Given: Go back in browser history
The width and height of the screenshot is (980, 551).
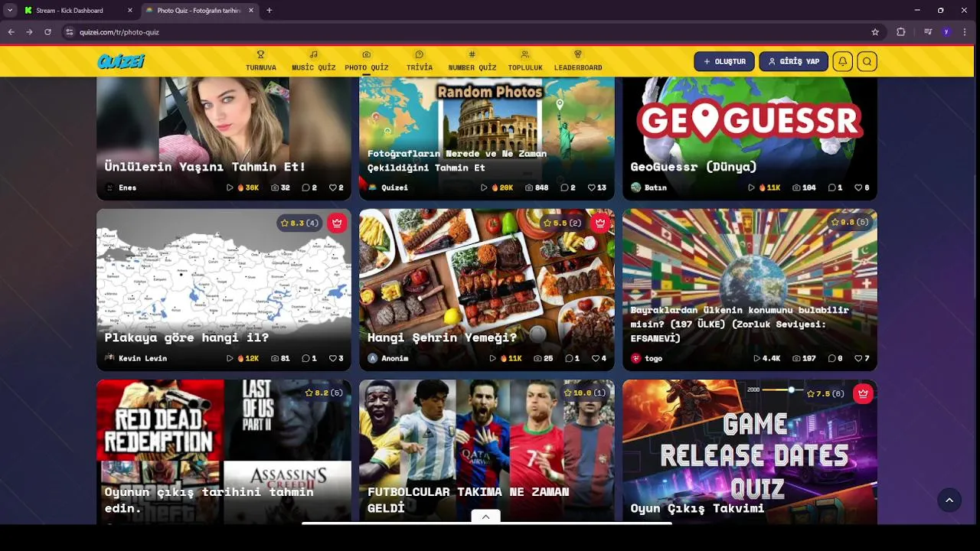Looking at the screenshot, I should [11, 32].
